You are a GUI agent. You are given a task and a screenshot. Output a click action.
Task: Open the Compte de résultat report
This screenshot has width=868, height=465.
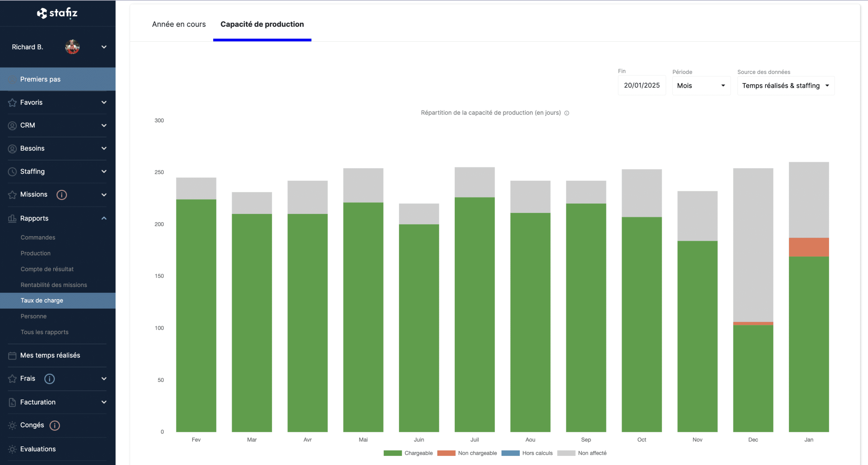pos(48,269)
